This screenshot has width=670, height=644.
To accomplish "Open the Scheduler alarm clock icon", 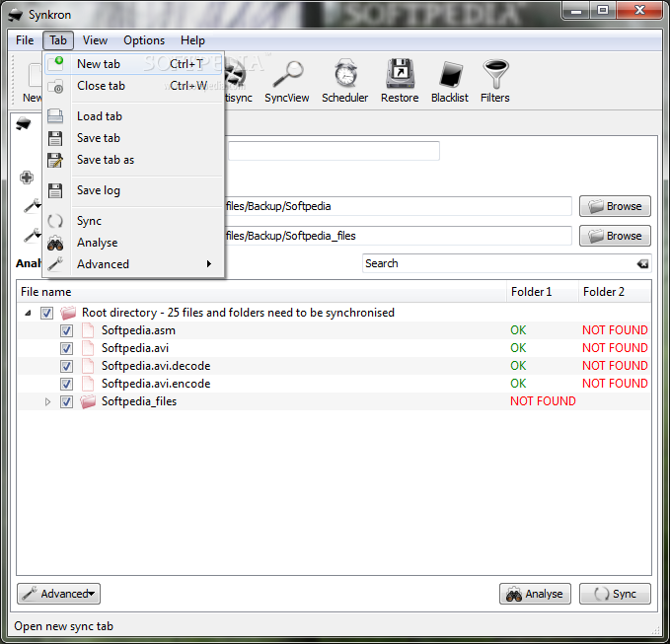I will pos(345,73).
